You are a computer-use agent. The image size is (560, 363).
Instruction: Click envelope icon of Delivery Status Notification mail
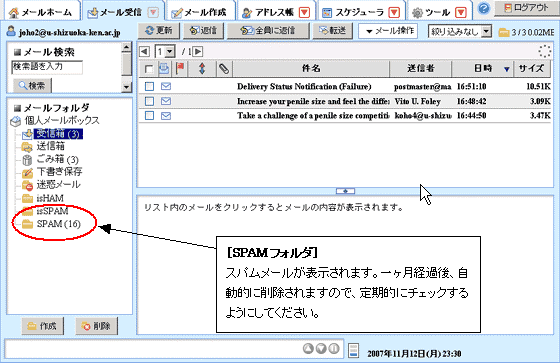click(166, 86)
